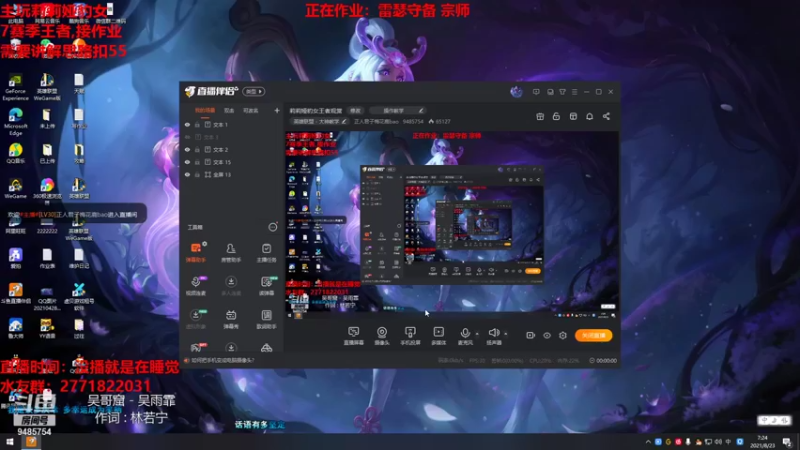
Task: Select 文本 15 source row
Action: coord(233,162)
